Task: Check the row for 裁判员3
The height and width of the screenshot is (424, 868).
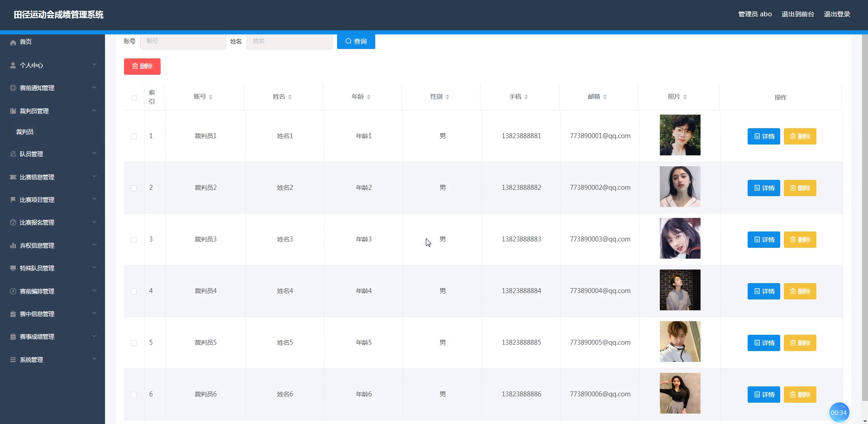Action: pyautogui.click(x=134, y=240)
